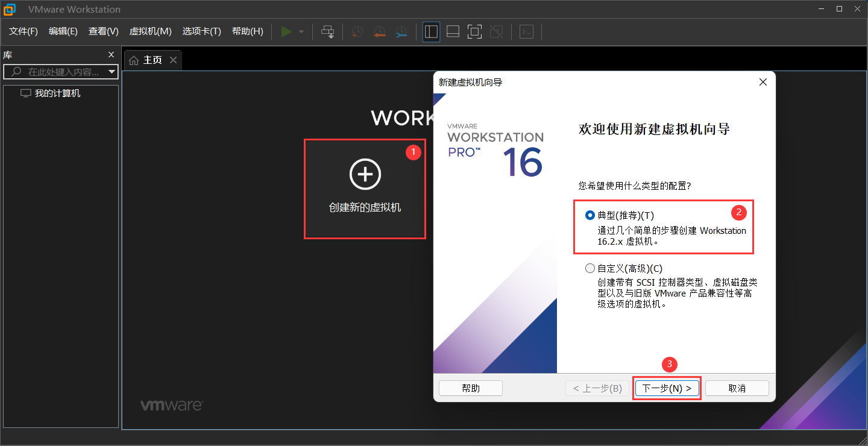Open the 帮助(H) menu
This screenshot has width=868, height=446.
point(248,31)
